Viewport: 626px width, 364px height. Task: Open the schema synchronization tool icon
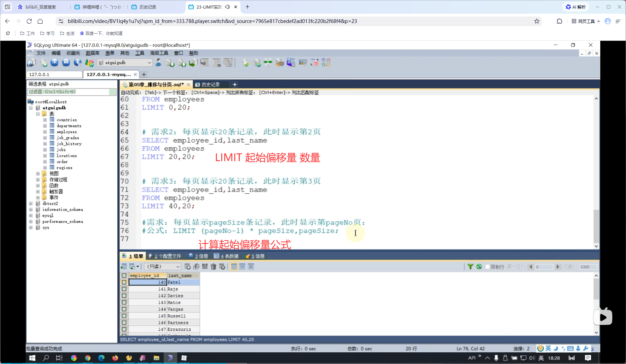[x=268, y=62]
